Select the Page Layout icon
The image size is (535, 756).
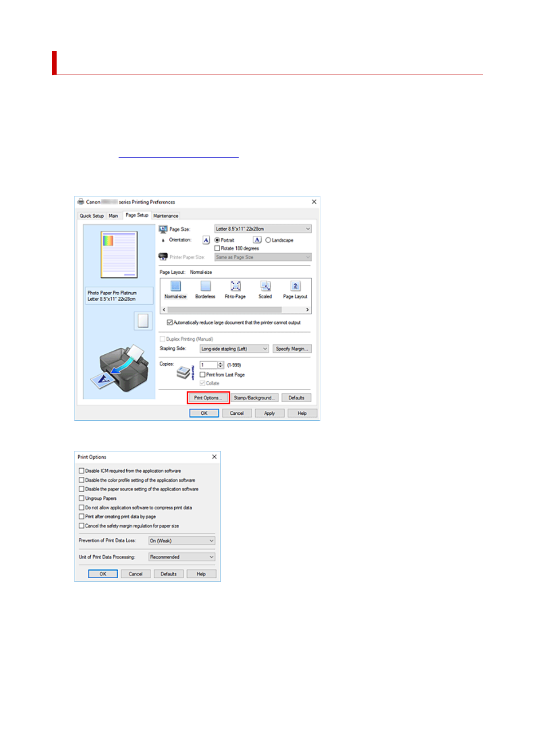pyautogui.click(x=295, y=286)
